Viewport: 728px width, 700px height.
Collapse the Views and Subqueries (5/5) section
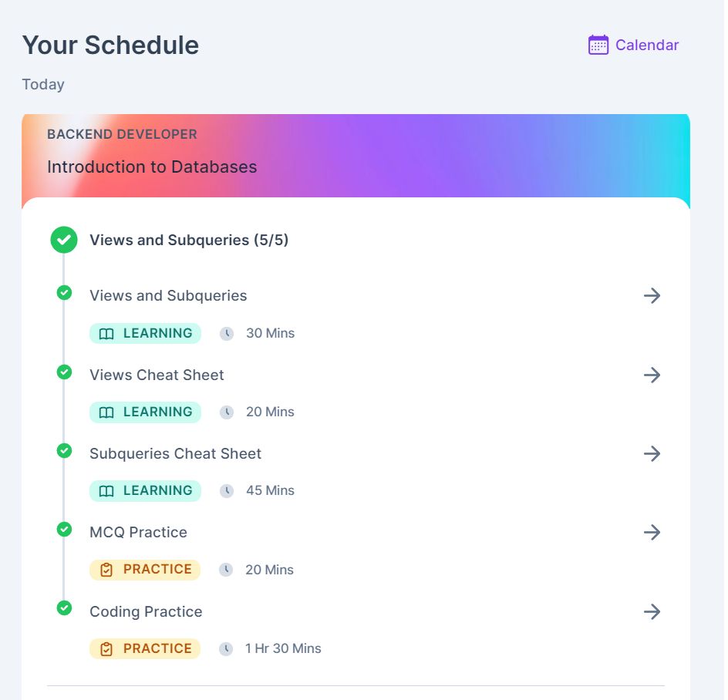pyautogui.click(x=189, y=240)
